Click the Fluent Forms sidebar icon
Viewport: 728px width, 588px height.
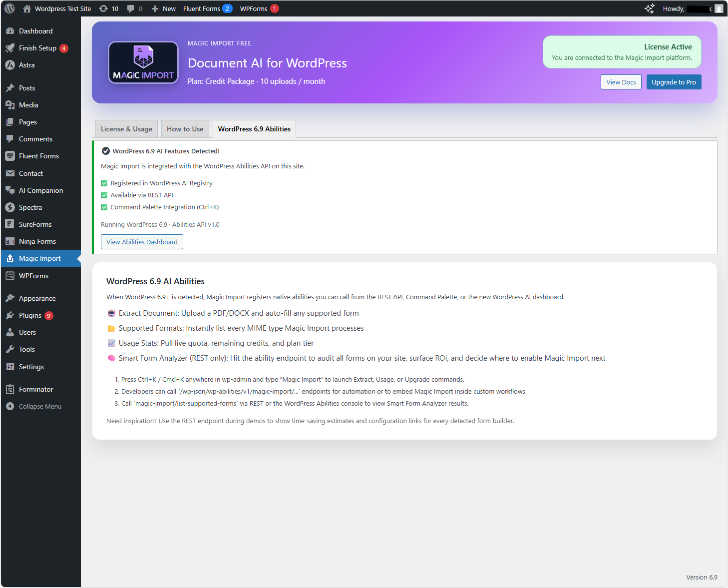pyautogui.click(x=10, y=156)
